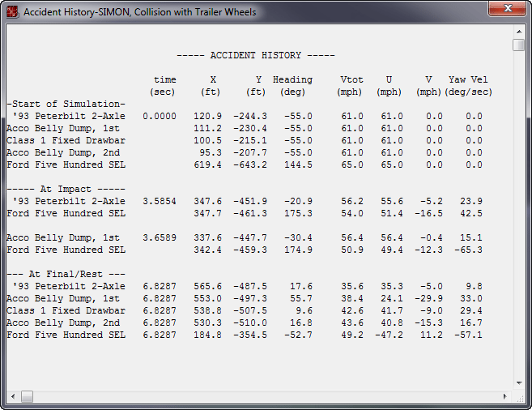Click the horizontal scrollbar left arrow
This screenshot has width=532, height=410.
click(x=12, y=396)
